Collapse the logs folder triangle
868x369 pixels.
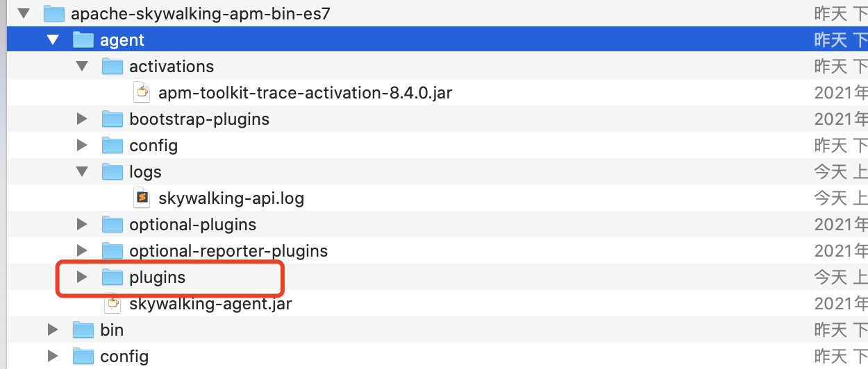click(x=82, y=171)
